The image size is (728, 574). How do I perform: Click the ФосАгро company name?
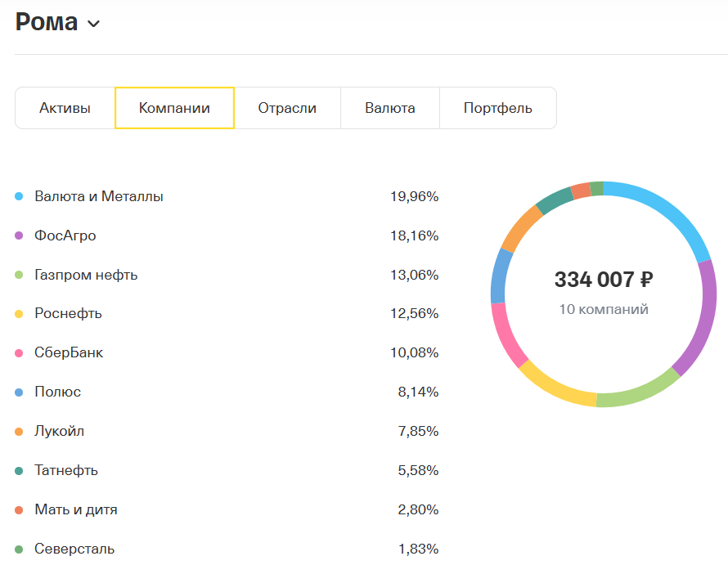(65, 235)
